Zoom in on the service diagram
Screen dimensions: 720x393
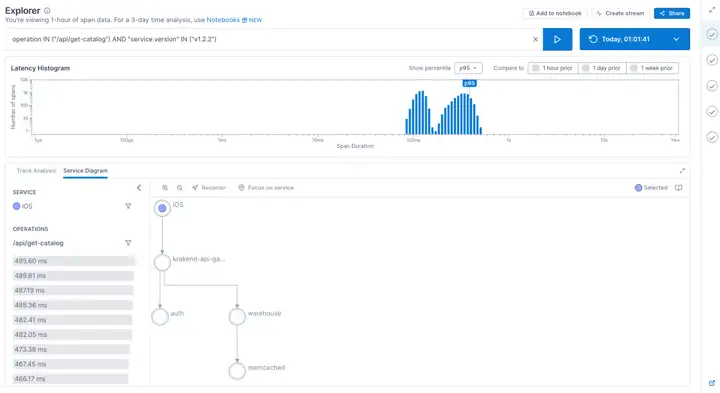click(x=165, y=188)
